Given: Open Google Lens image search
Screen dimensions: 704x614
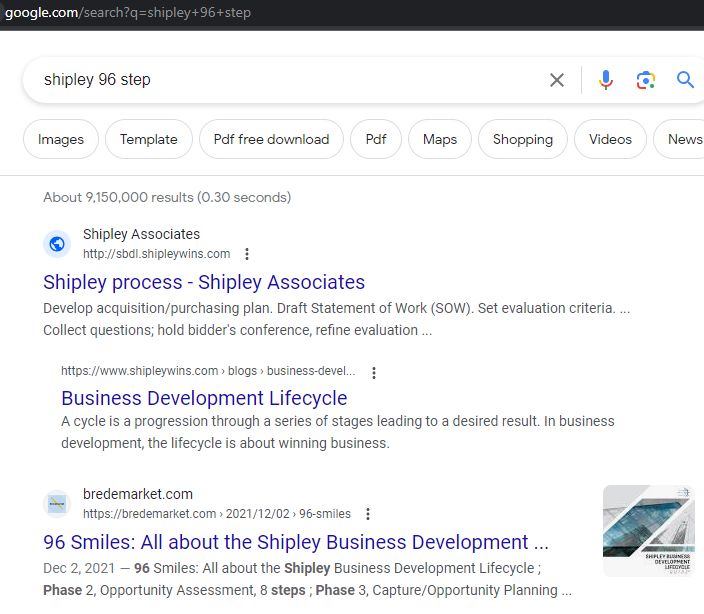Looking at the screenshot, I should tap(646, 80).
